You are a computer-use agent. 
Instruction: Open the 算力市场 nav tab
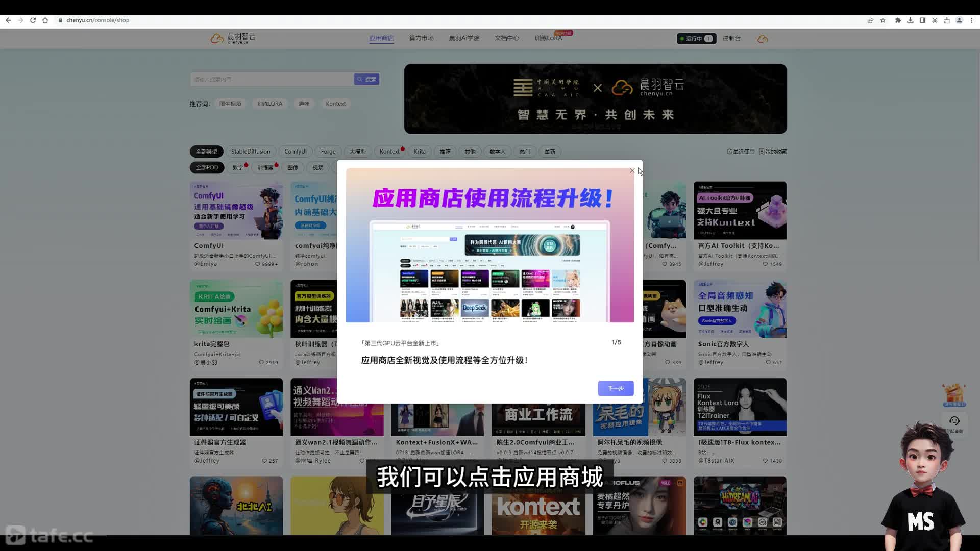point(421,38)
